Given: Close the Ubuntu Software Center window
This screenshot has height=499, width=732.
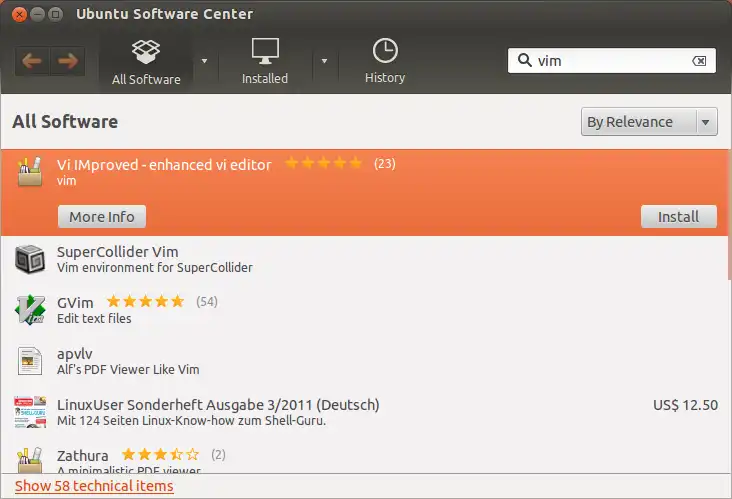Looking at the screenshot, I should point(19,14).
